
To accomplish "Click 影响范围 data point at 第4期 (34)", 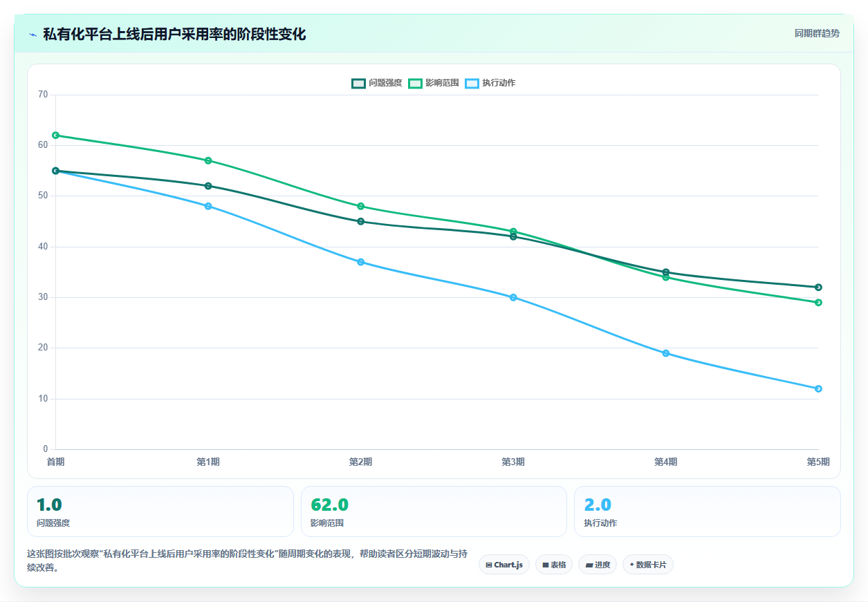I will click(x=666, y=277).
